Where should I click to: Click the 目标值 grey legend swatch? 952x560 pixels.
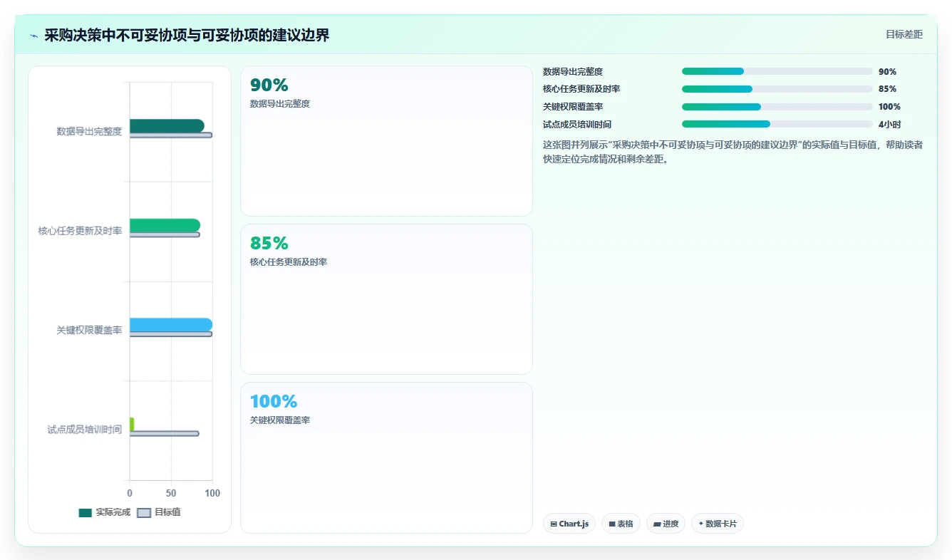pos(144,513)
